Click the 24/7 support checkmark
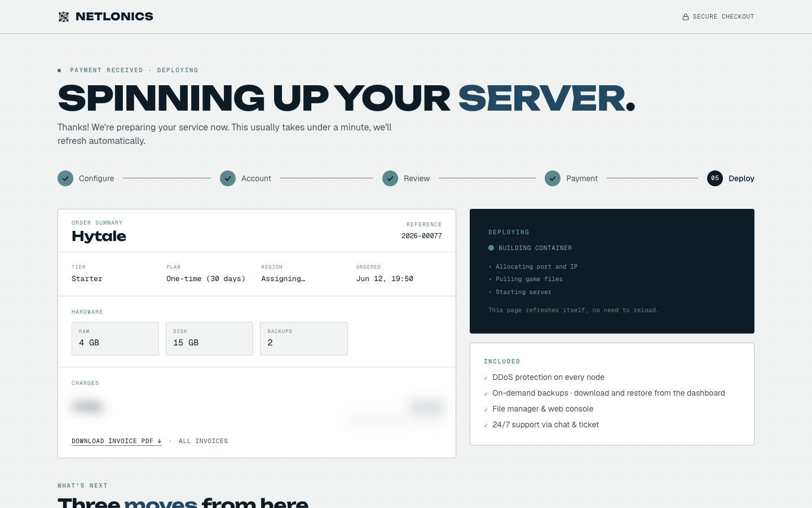The width and height of the screenshot is (812, 508). click(486, 426)
